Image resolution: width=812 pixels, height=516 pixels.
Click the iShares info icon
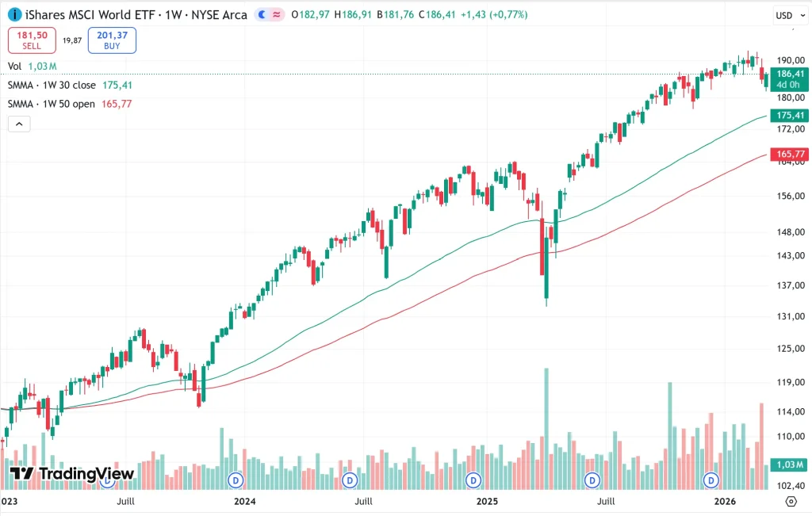13,13
